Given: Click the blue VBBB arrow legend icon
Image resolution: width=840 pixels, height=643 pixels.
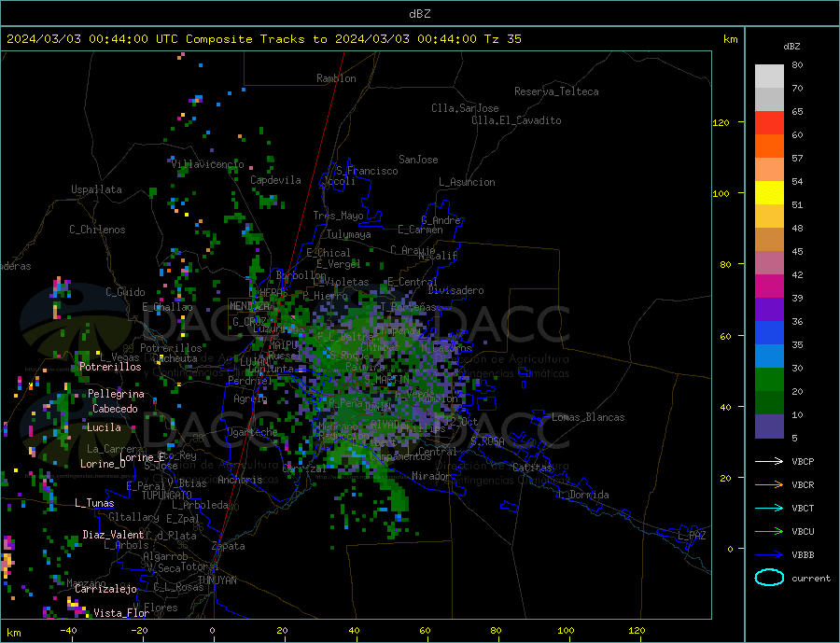Looking at the screenshot, I should (x=769, y=554).
